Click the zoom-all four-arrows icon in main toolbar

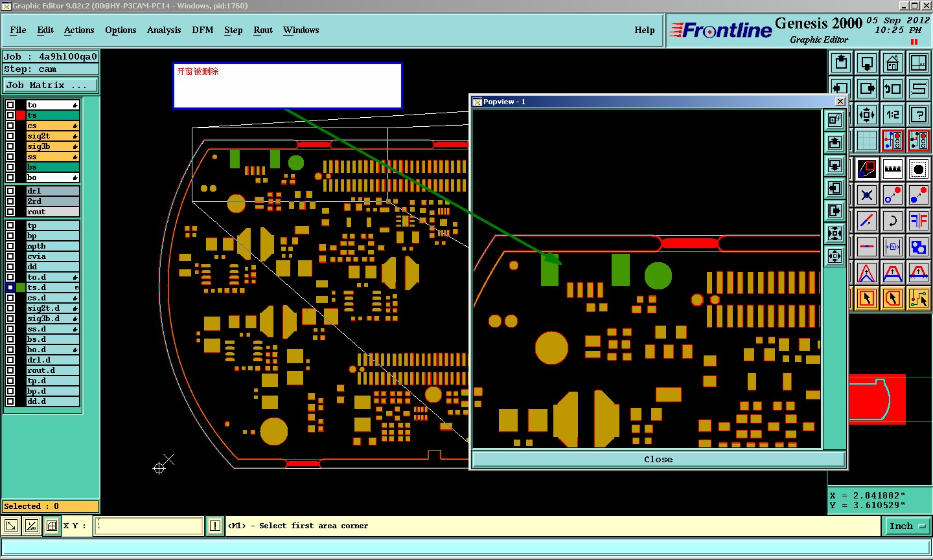[x=867, y=115]
